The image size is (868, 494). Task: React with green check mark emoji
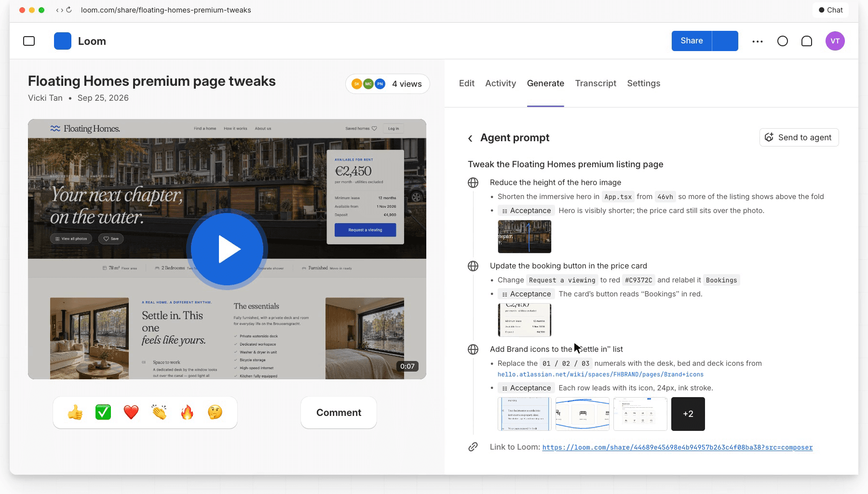pyautogui.click(x=103, y=413)
